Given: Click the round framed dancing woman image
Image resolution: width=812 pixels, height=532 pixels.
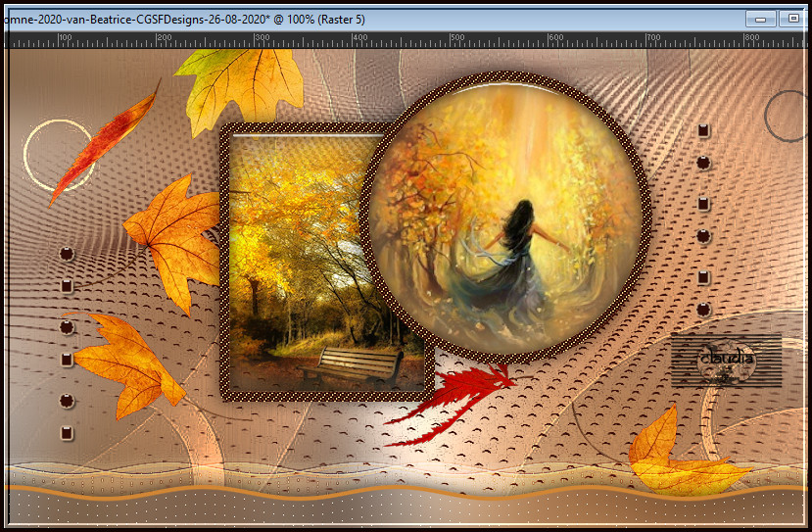Looking at the screenshot, I should pyautogui.click(x=504, y=218).
